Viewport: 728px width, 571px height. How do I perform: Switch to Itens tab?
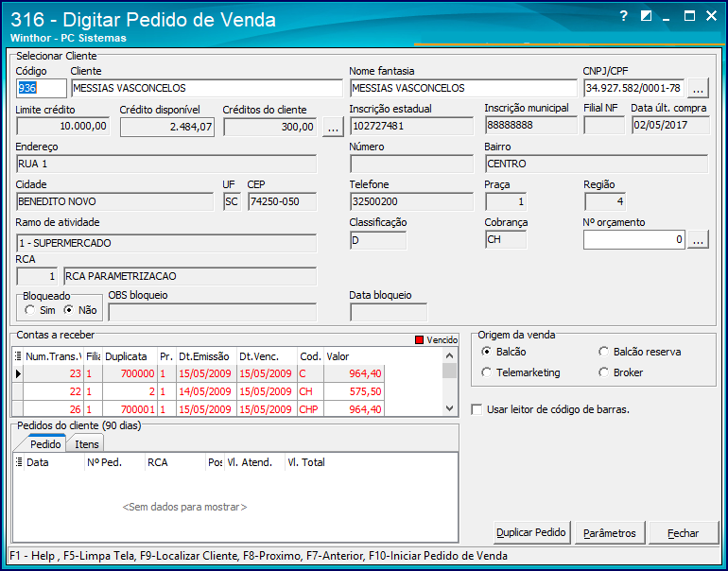coord(86,444)
